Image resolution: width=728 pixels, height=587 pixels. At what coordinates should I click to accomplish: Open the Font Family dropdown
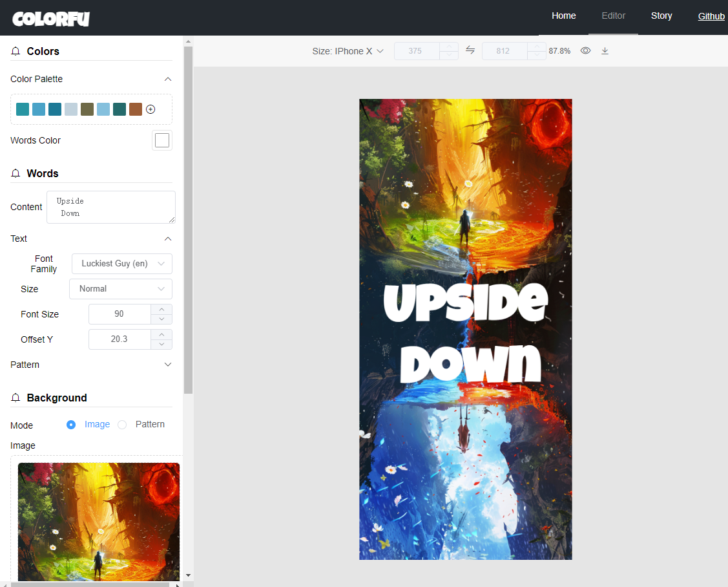121,264
